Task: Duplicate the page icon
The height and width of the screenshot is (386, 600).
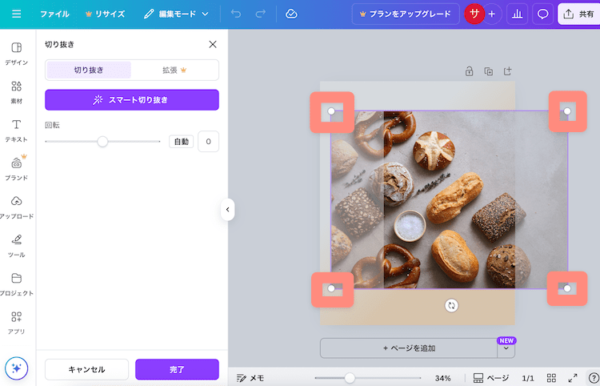Action: [x=488, y=71]
